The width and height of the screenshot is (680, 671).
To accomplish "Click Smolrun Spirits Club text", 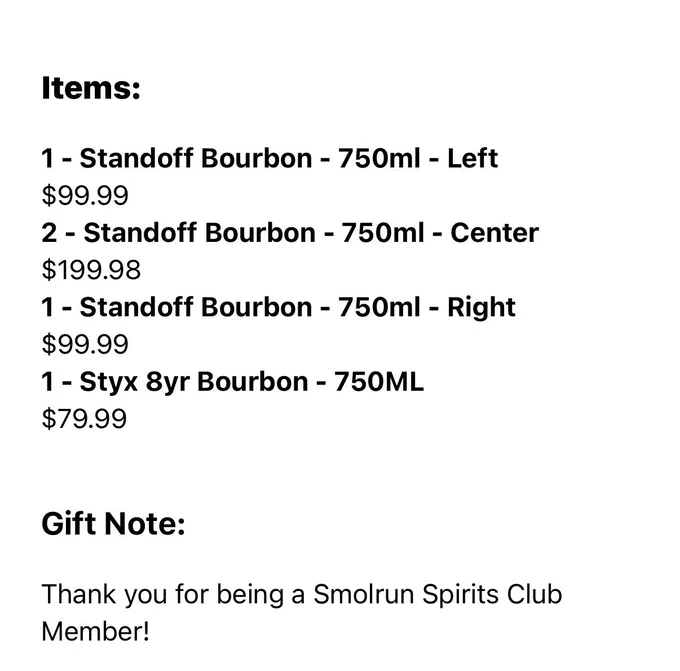I will [438, 594].
